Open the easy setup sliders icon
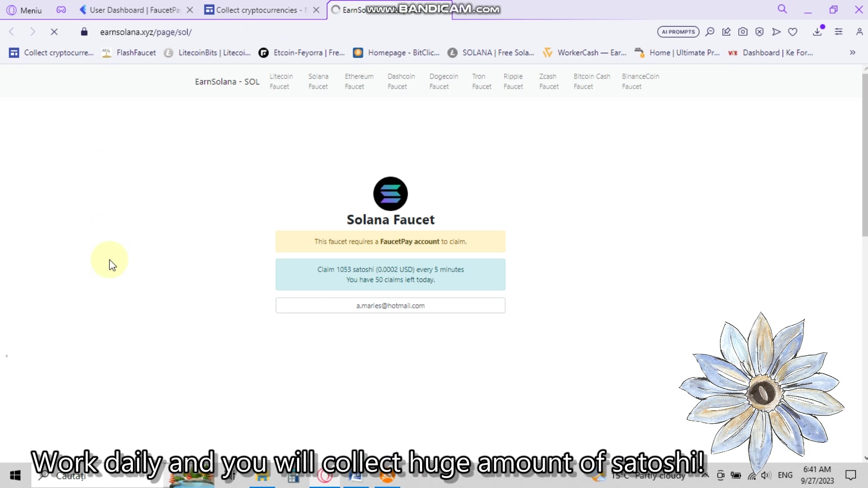 [839, 32]
